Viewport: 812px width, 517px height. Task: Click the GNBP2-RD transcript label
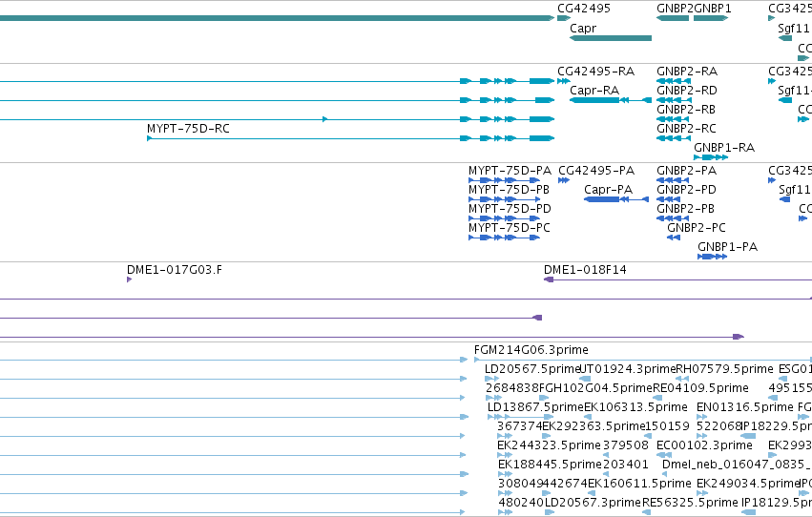[x=687, y=90]
